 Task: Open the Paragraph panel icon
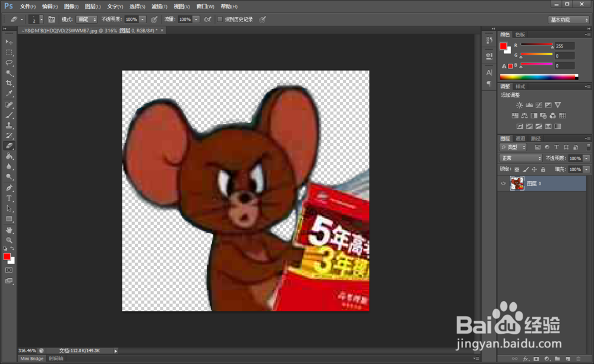[x=489, y=83]
